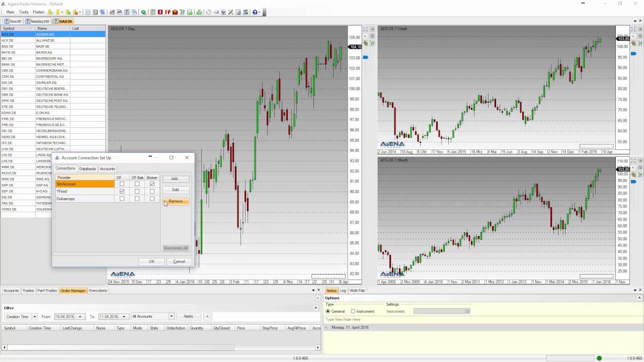Viewport: 644px width, 362px height.
Task: Collapse the Options section chevron
Action: (639, 298)
